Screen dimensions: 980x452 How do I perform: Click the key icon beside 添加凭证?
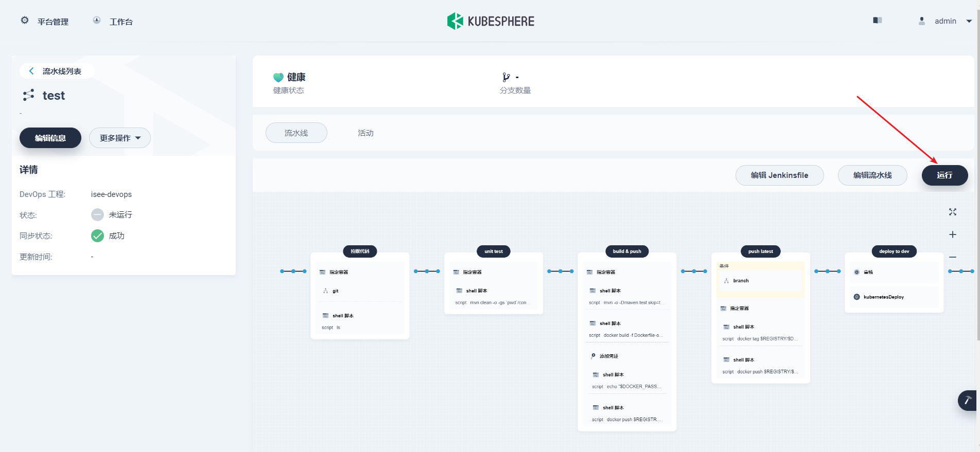pos(593,356)
